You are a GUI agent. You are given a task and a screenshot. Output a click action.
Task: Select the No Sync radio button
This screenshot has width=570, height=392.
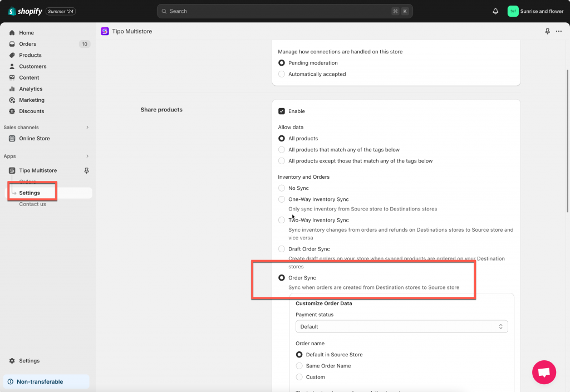click(x=282, y=188)
